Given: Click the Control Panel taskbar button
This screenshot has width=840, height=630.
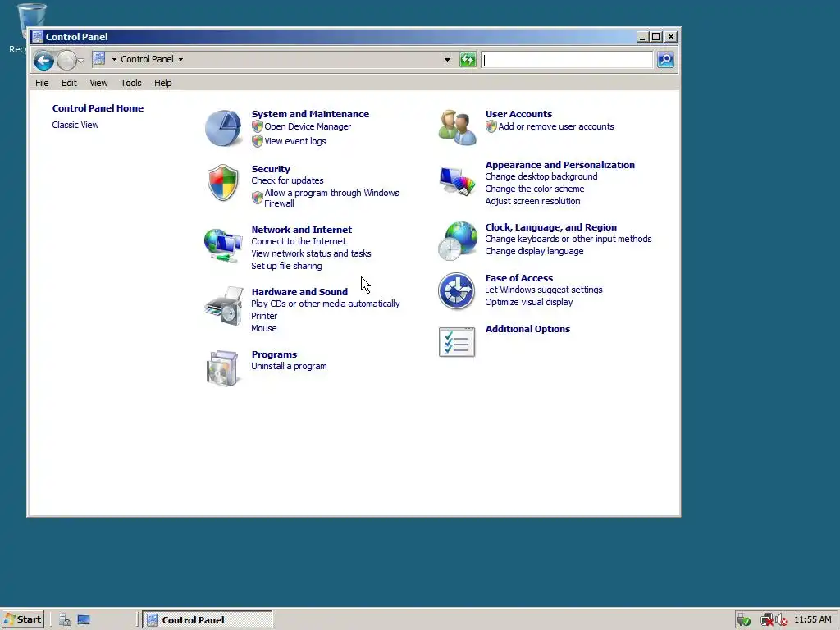Looking at the screenshot, I should point(208,620).
